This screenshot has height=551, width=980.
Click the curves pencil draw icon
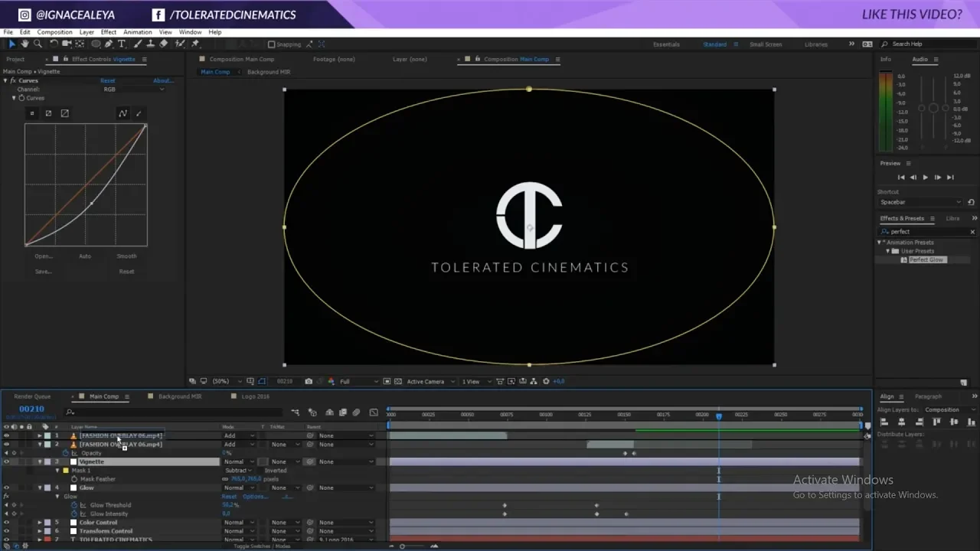[139, 113]
